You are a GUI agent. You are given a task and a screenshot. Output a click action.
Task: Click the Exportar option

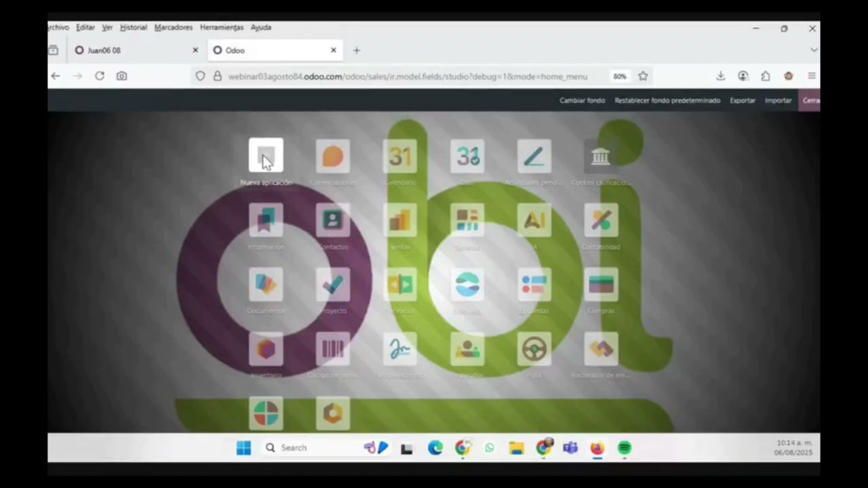point(743,100)
